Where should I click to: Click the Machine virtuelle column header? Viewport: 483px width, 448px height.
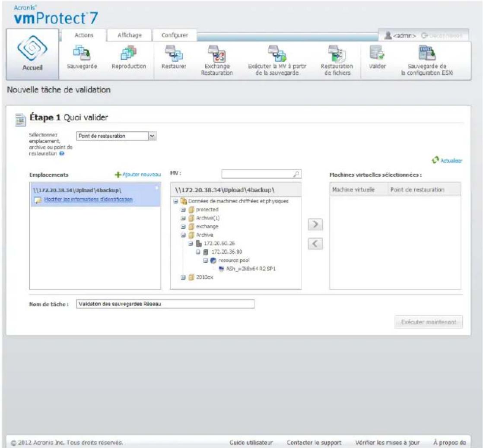[x=359, y=190]
